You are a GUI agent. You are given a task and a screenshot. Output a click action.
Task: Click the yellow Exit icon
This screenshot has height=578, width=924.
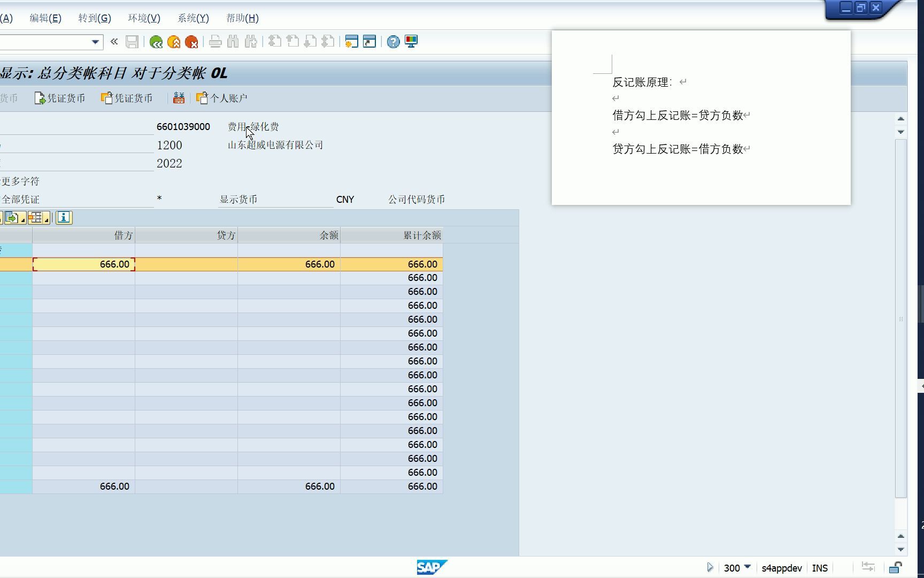[x=174, y=42]
